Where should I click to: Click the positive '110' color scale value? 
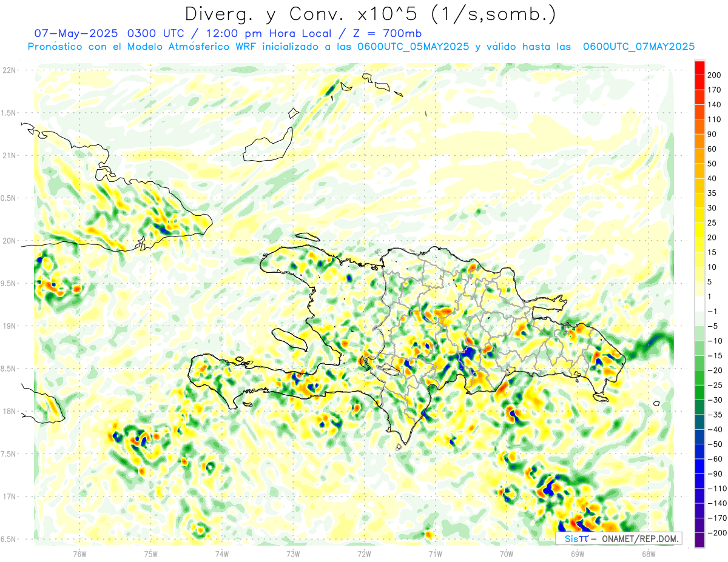pyautogui.click(x=714, y=119)
